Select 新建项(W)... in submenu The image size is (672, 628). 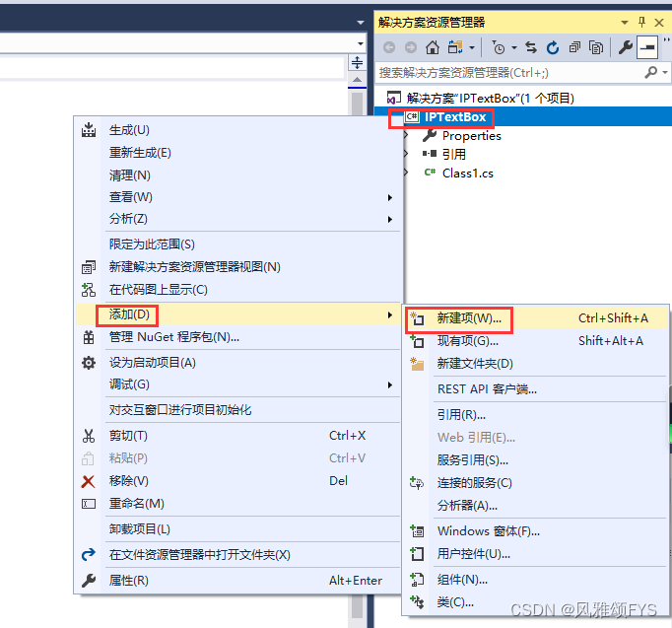click(536, 318)
